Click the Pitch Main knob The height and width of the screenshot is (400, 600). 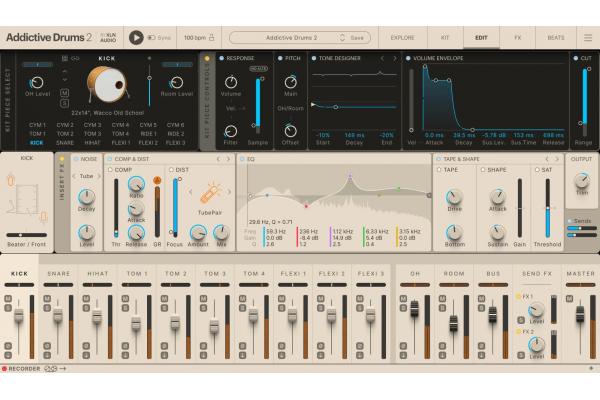290,82
